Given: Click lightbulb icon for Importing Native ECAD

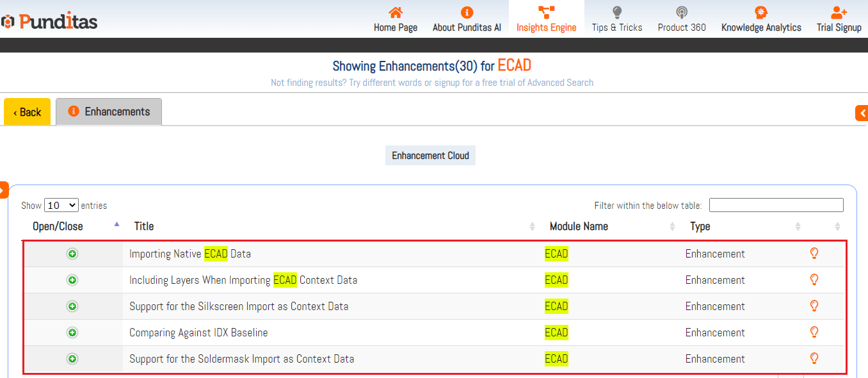Looking at the screenshot, I should point(814,253).
